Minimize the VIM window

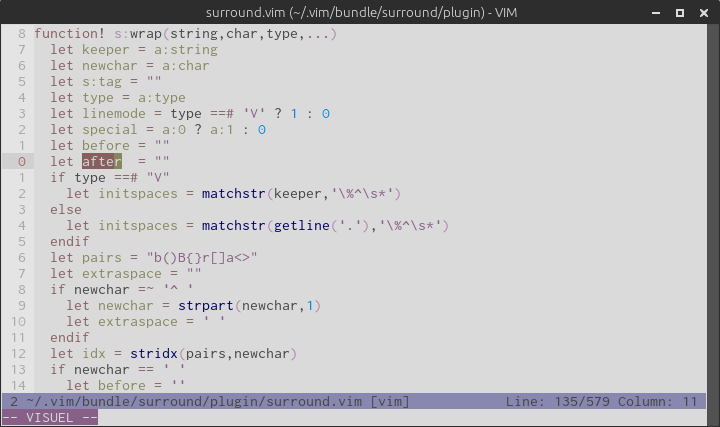click(x=656, y=13)
